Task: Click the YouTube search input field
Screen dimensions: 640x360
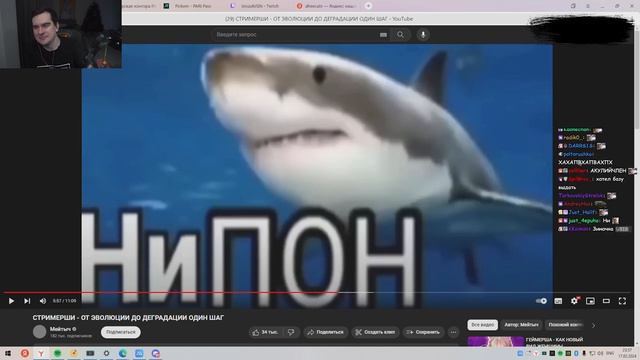Action: tap(294, 35)
